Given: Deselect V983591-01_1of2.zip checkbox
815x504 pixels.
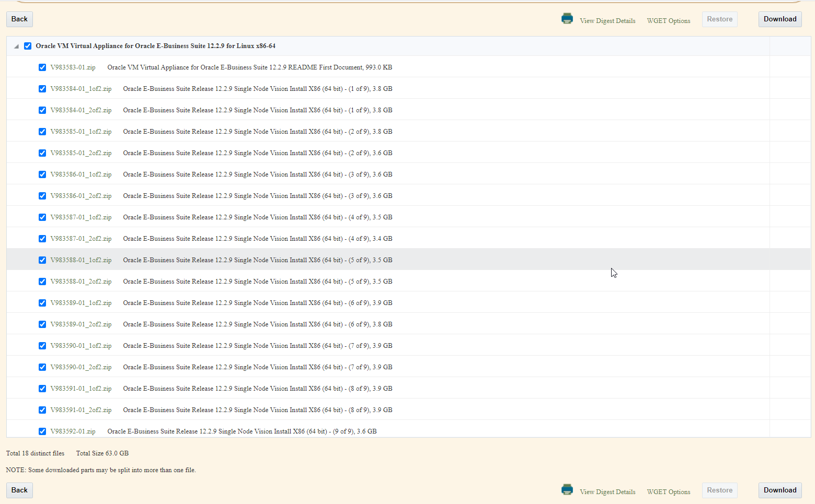Looking at the screenshot, I should pyautogui.click(x=42, y=389).
